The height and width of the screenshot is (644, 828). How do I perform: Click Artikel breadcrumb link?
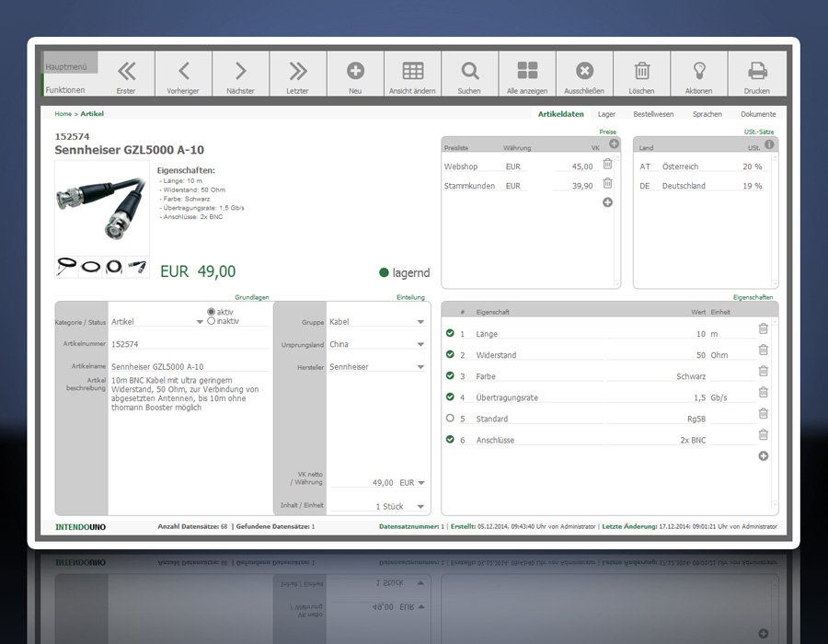coord(92,113)
